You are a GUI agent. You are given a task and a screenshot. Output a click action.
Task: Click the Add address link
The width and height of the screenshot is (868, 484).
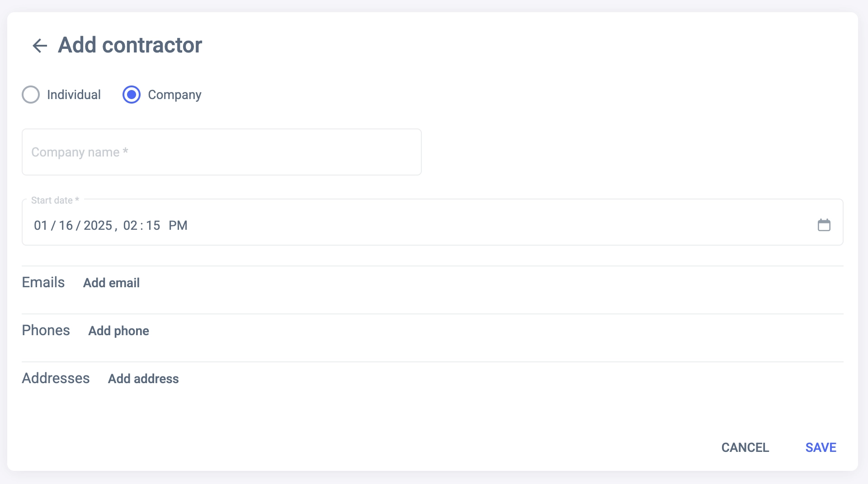143,379
